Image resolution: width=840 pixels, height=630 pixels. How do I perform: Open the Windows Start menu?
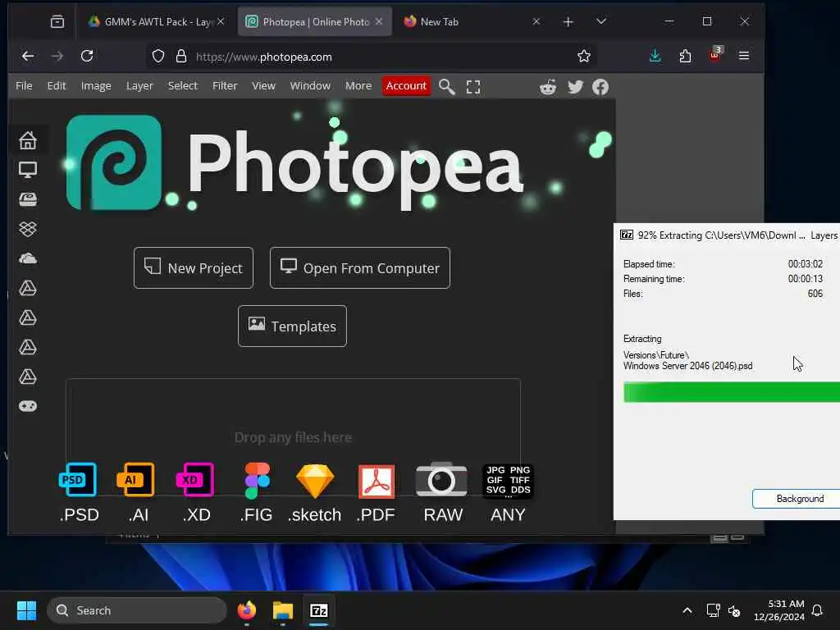tap(26, 610)
